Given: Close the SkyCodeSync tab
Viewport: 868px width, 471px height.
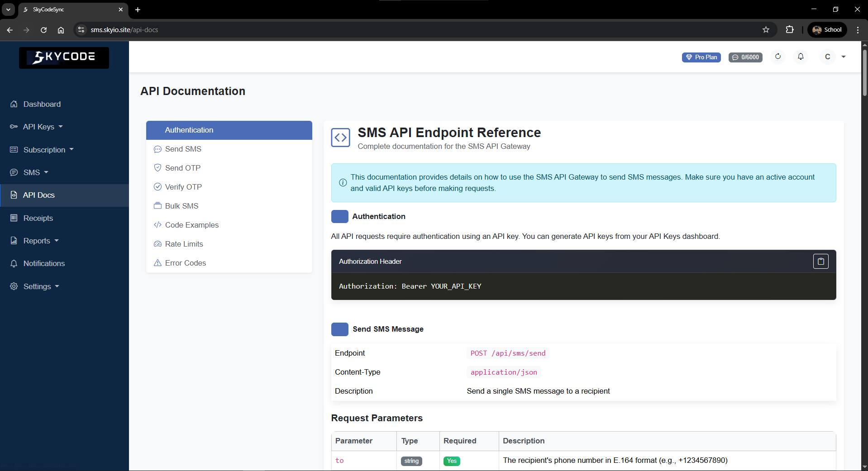Looking at the screenshot, I should point(121,10).
